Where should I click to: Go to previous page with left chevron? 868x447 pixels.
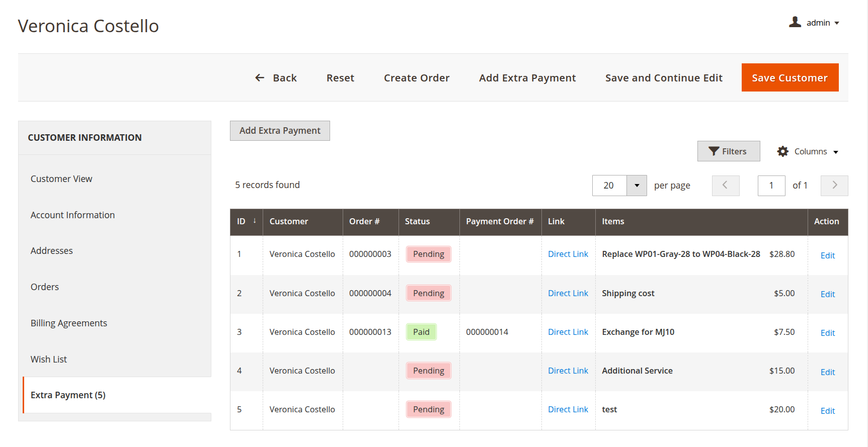[725, 186]
